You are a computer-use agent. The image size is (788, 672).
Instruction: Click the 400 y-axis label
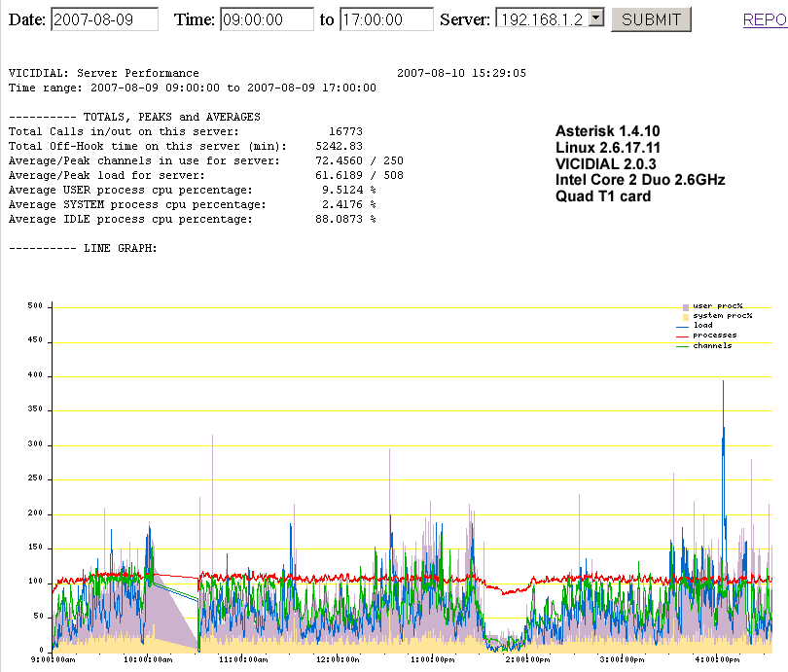pos(35,374)
